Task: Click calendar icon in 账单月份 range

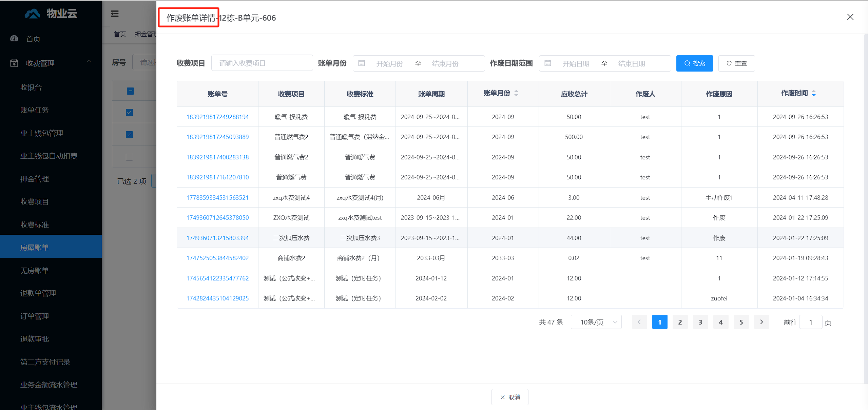Action: (362, 63)
